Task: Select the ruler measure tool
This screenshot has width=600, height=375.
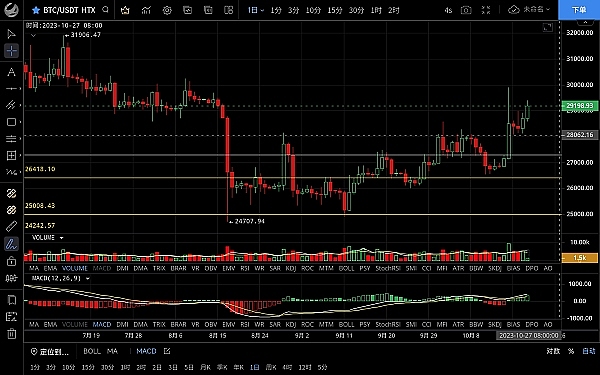Action: (11, 227)
